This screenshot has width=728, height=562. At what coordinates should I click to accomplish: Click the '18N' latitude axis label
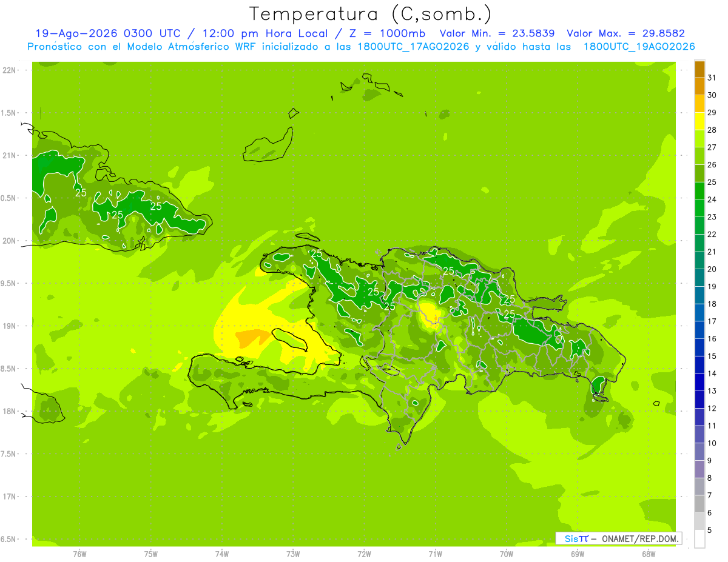[x=10, y=411]
